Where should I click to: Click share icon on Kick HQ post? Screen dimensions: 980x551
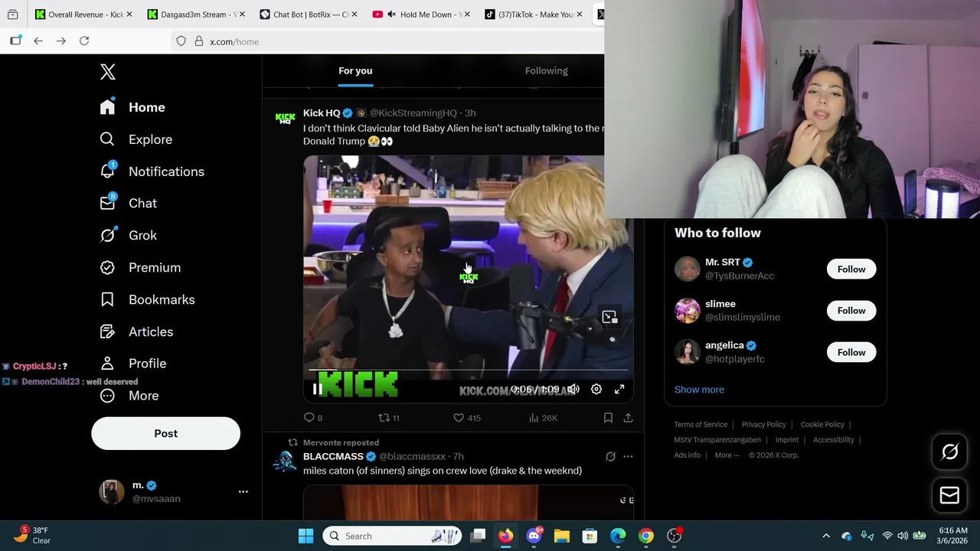628,418
